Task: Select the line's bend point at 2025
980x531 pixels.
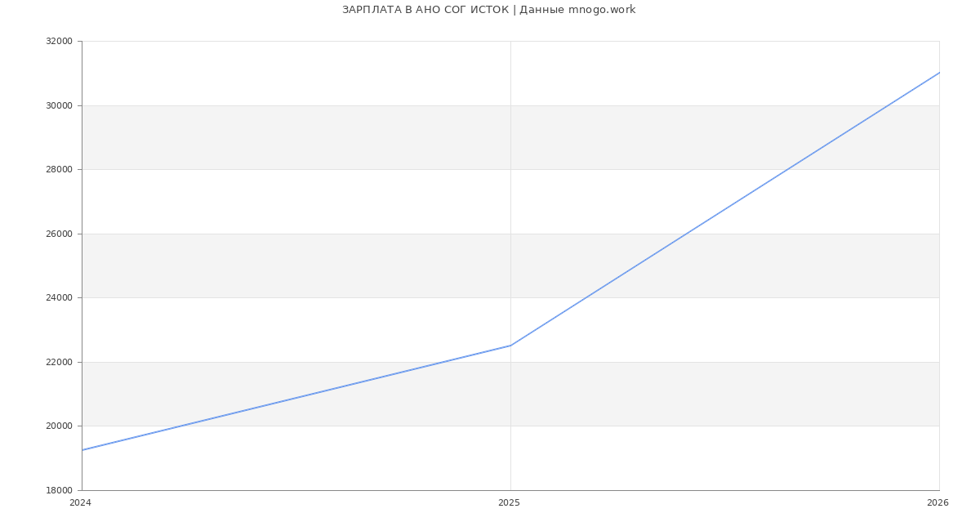Action: pyautogui.click(x=510, y=346)
